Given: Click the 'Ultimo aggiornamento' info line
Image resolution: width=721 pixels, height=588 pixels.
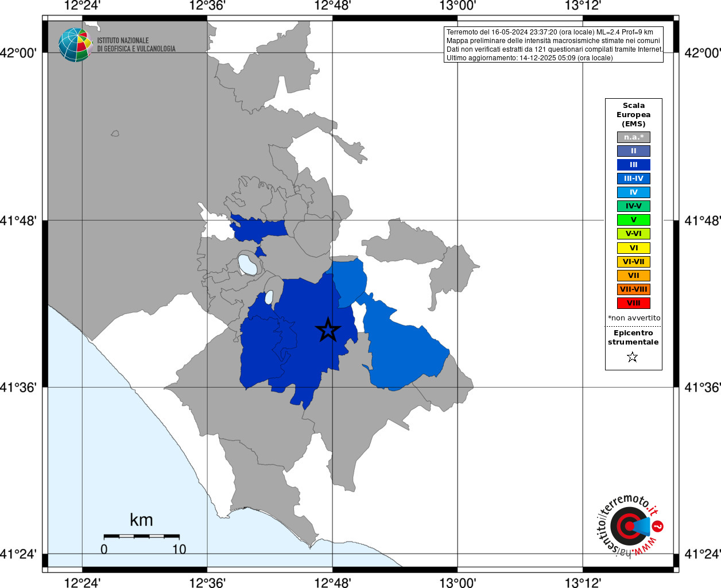Looking at the screenshot, I should tap(530, 58).
